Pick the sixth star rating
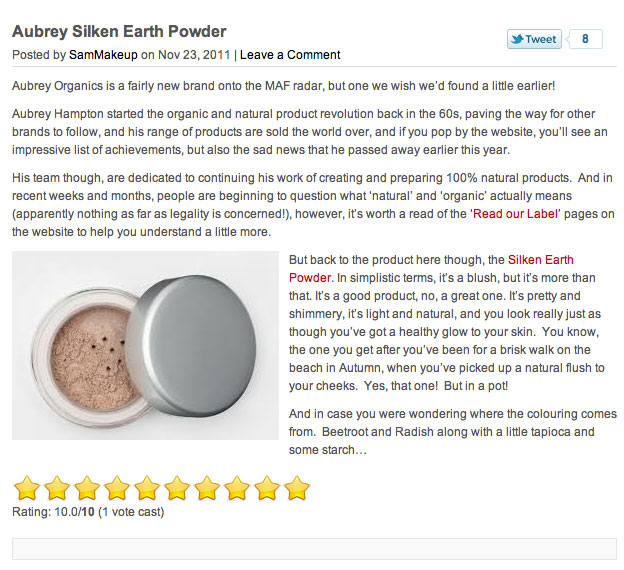 177,488
